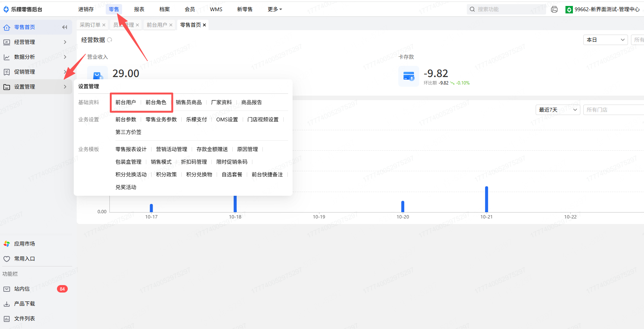Click the 数据分析 chart icon
The height and width of the screenshot is (329, 644).
click(x=7, y=57)
